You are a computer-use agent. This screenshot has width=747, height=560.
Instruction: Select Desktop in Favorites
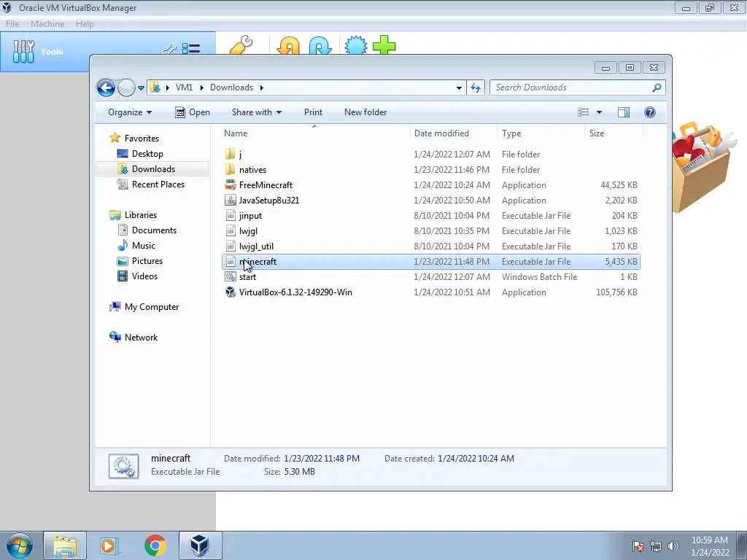[x=147, y=154]
